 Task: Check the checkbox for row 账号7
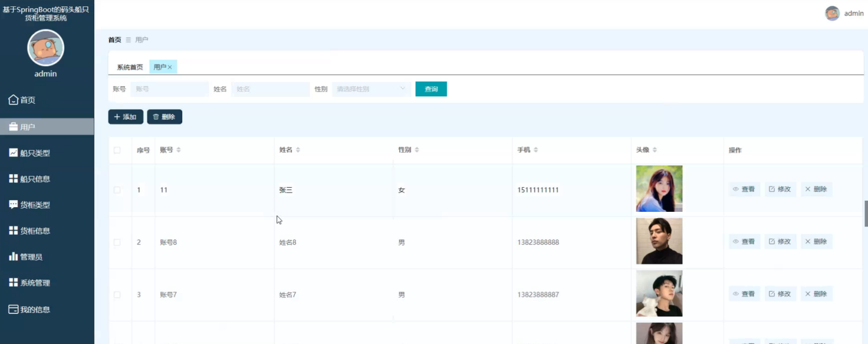(117, 294)
